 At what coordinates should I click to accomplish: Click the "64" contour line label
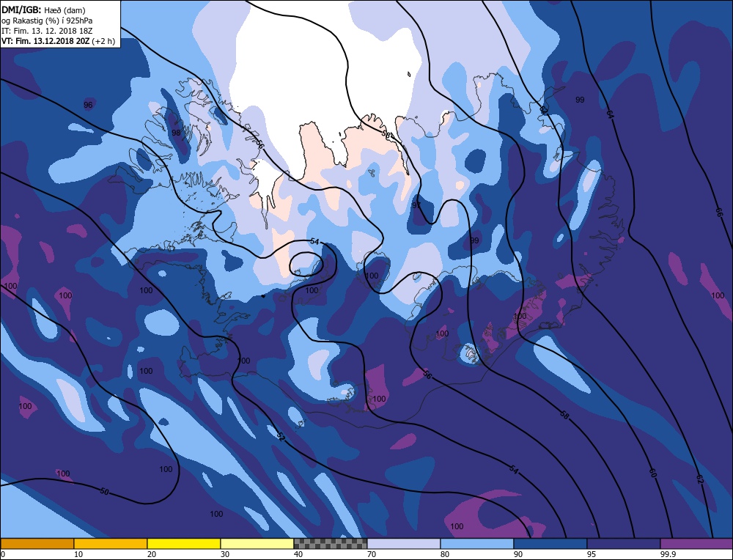(610, 114)
